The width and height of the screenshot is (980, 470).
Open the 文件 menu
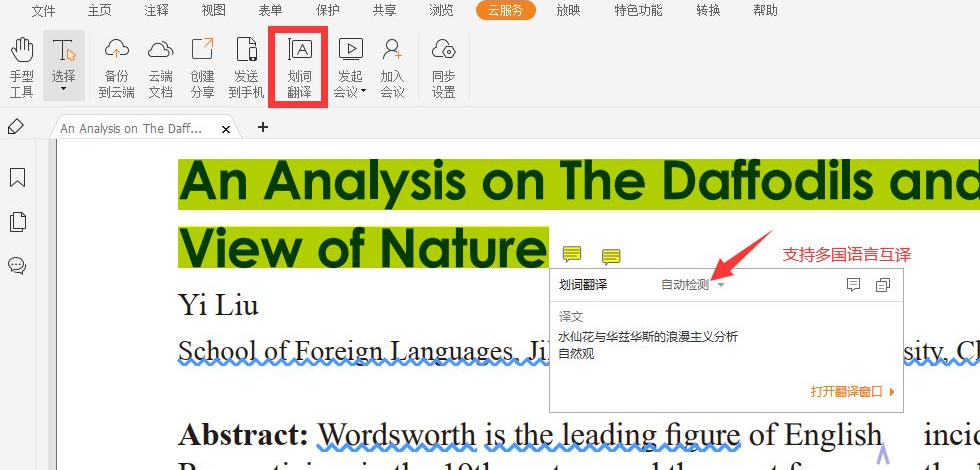(43, 10)
